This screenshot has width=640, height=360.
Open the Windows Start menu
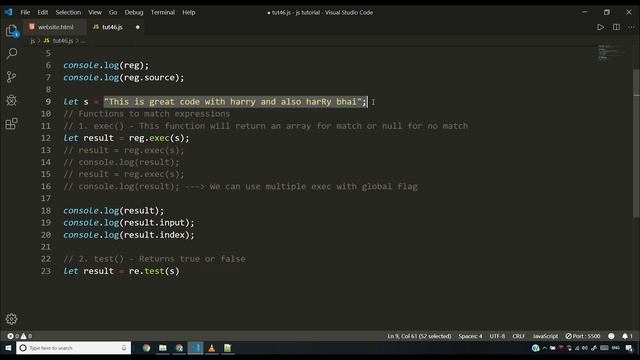(8, 348)
